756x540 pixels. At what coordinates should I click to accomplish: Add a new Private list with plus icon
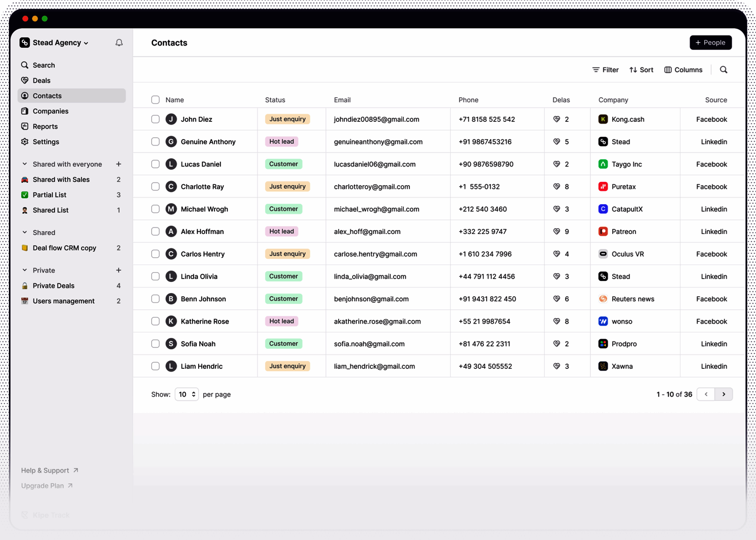click(x=119, y=270)
